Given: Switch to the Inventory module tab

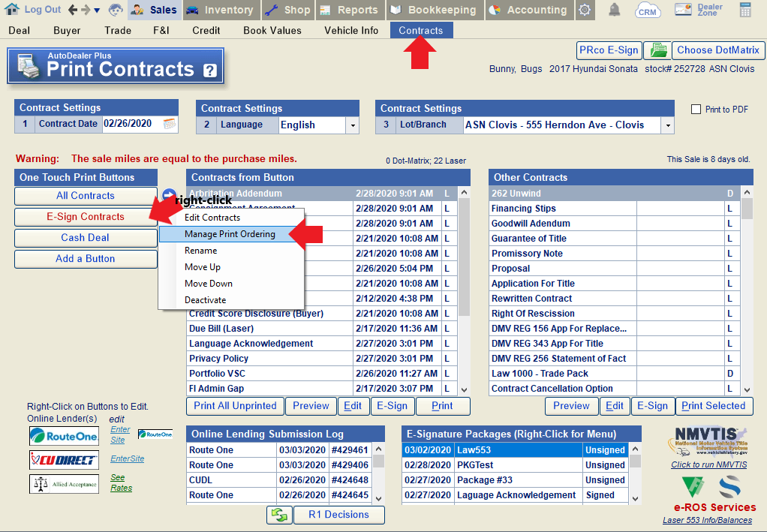Looking at the screenshot, I should (221, 10).
